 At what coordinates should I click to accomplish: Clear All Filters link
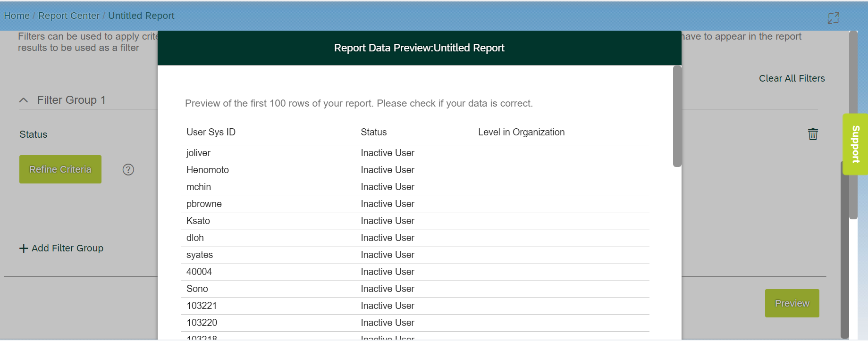[792, 78]
